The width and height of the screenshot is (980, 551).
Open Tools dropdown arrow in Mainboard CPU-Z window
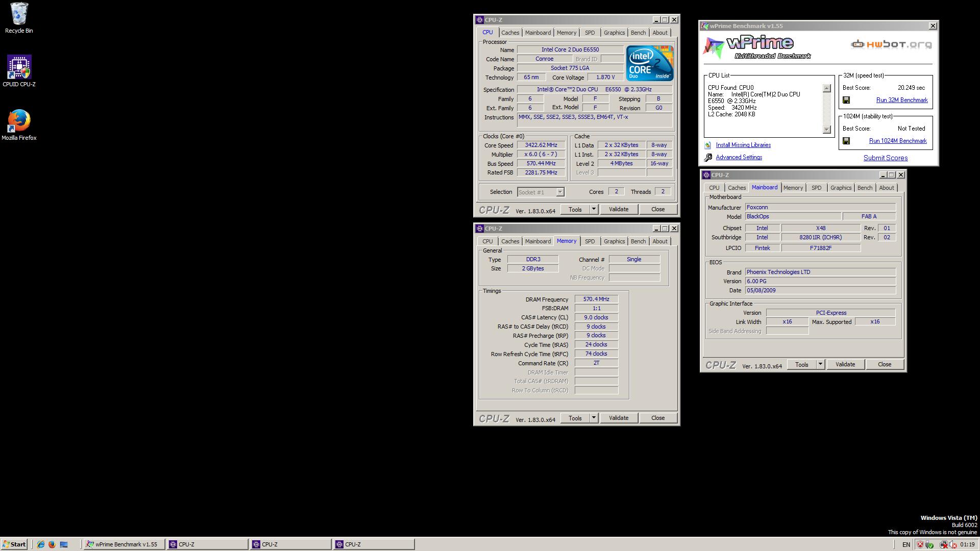[820, 364]
